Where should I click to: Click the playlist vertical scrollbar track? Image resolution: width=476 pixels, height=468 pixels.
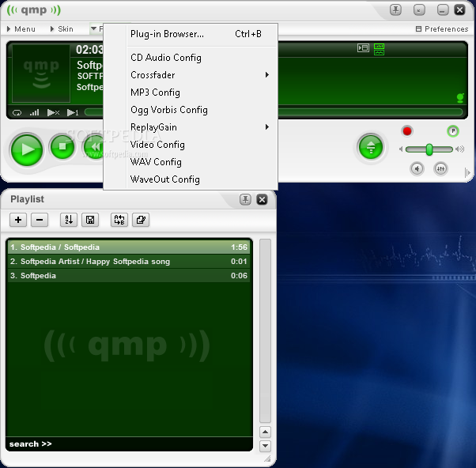pyautogui.click(x=266, y=330)
